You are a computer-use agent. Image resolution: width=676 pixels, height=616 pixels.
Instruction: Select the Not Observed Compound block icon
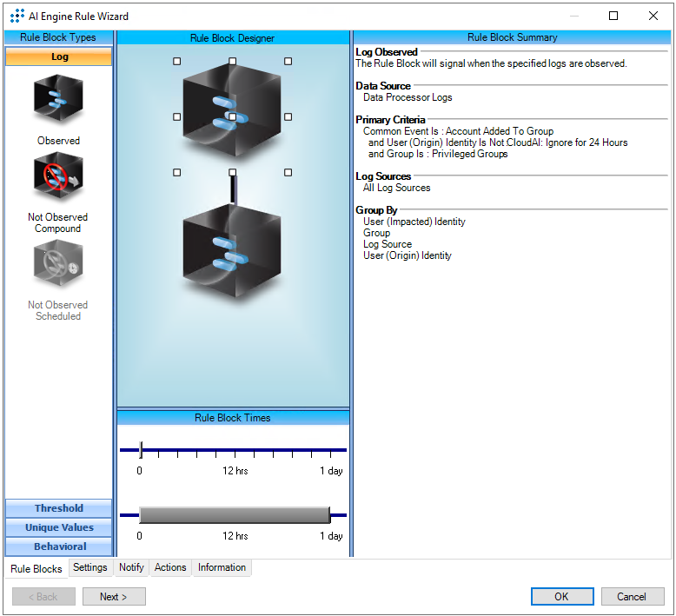pyautogui.click(x=58, y=177)
